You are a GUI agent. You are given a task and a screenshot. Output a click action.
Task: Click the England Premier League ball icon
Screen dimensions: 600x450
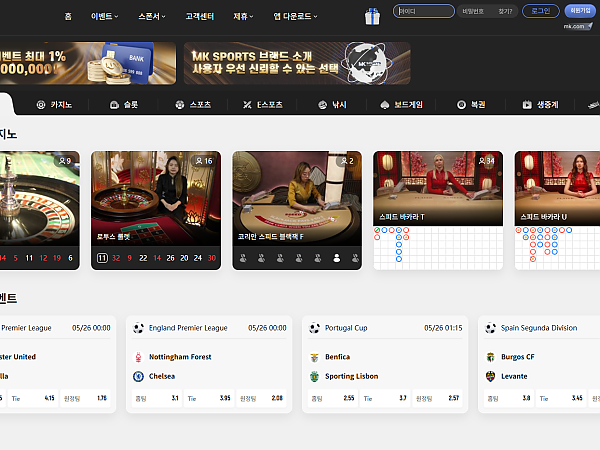(138, 328)
